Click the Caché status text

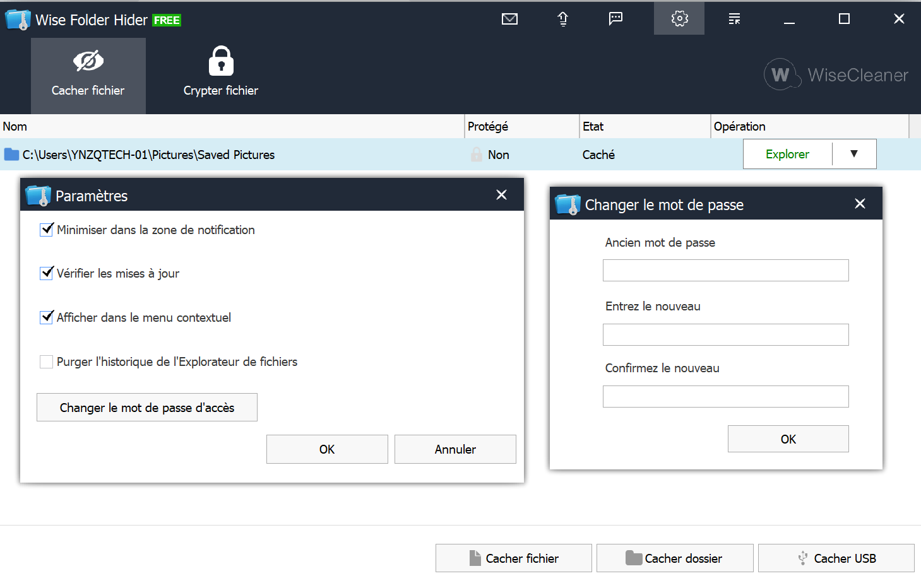(x=598, y=155)
